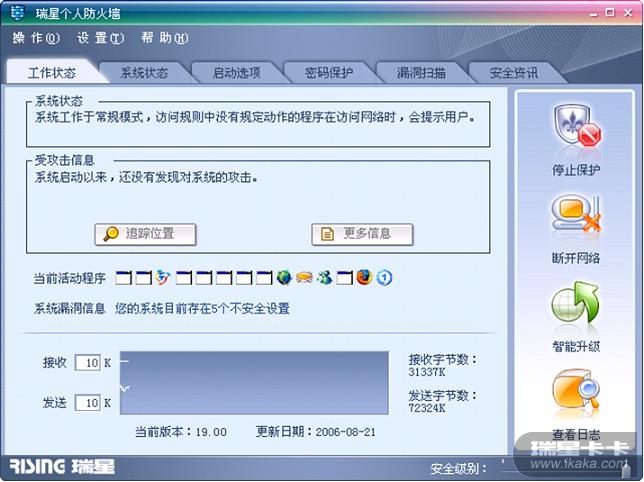
Task: Open the 帮助(H) menu
Action: tap(164, 38)
